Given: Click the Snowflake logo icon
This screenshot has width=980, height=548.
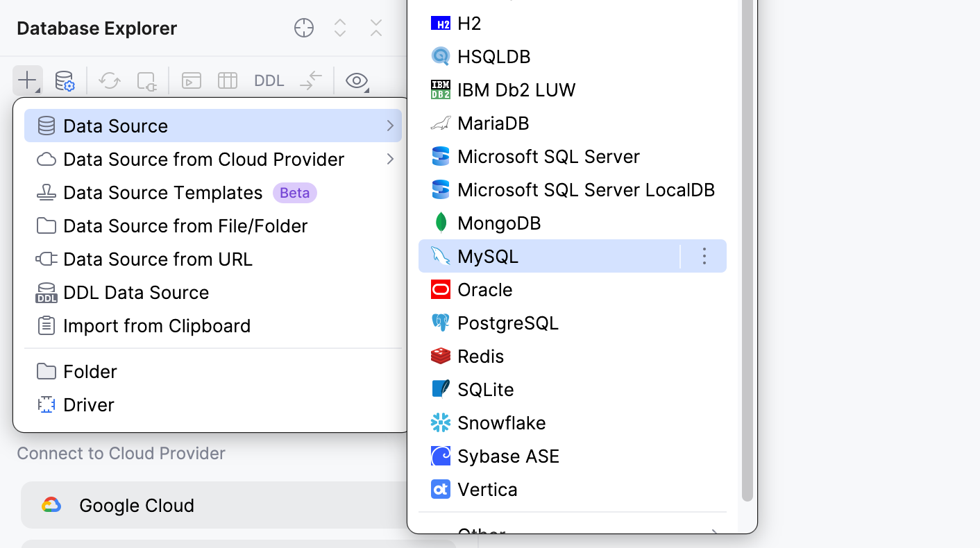Looking at the screenshot, I should (441, 422).
